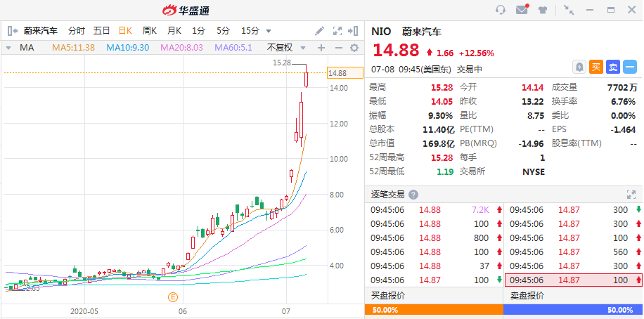
Task: Open the customer service headset icon
Action: 501,10
